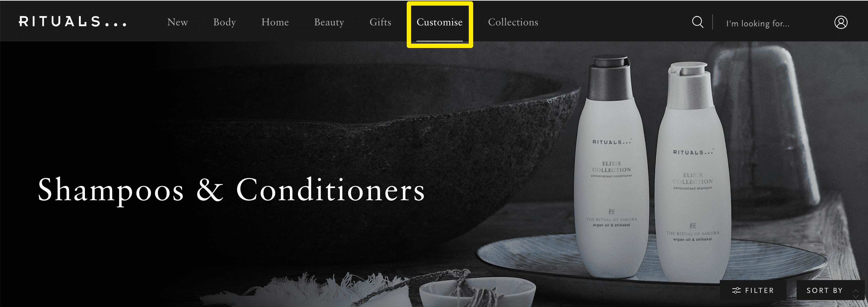Click the FILTER button label
This screenshot has height=307, width=868.
759,290
